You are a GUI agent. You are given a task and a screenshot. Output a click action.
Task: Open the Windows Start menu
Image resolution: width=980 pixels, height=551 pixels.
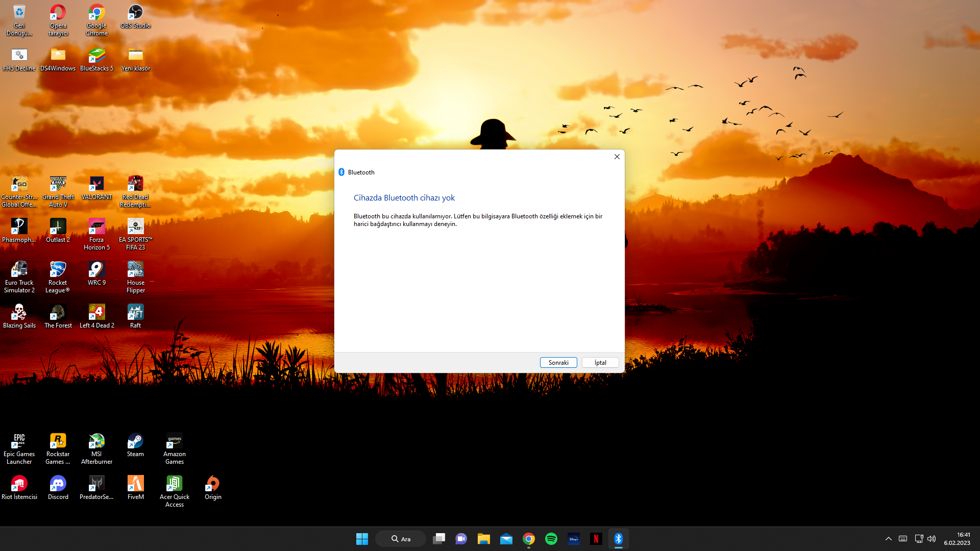(362, 539)
